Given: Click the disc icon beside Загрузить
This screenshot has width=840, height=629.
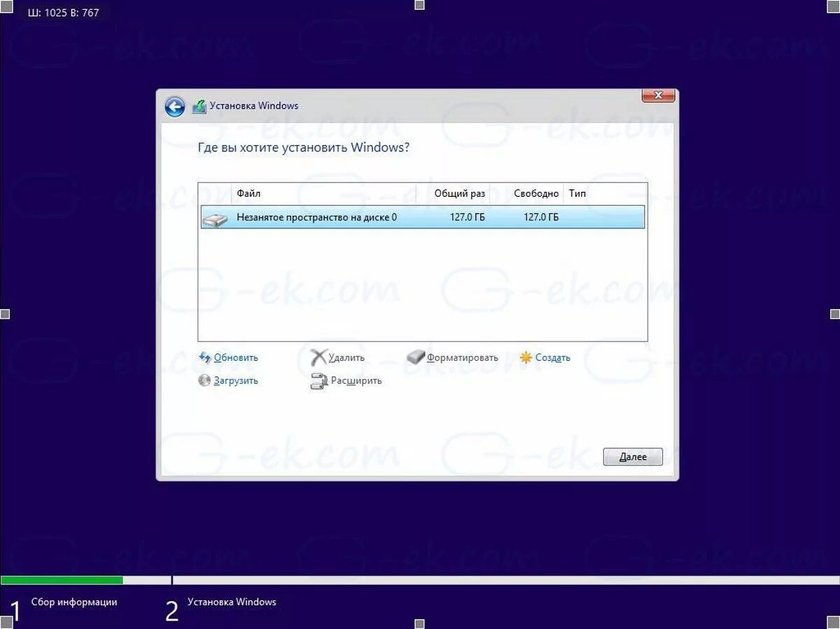Looking at the screenshot, I should (x=204, y=381).
